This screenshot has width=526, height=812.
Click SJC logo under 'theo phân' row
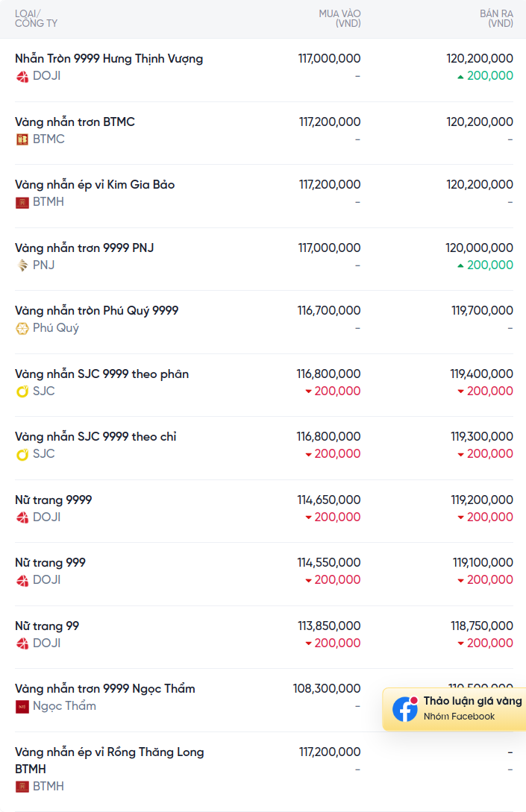[x=22, y=391]
